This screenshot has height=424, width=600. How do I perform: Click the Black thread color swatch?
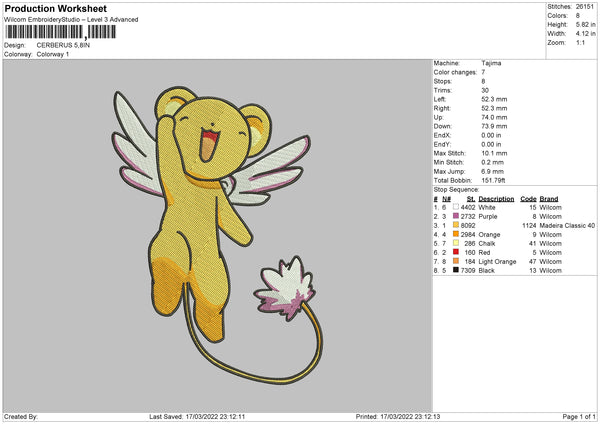456,270
